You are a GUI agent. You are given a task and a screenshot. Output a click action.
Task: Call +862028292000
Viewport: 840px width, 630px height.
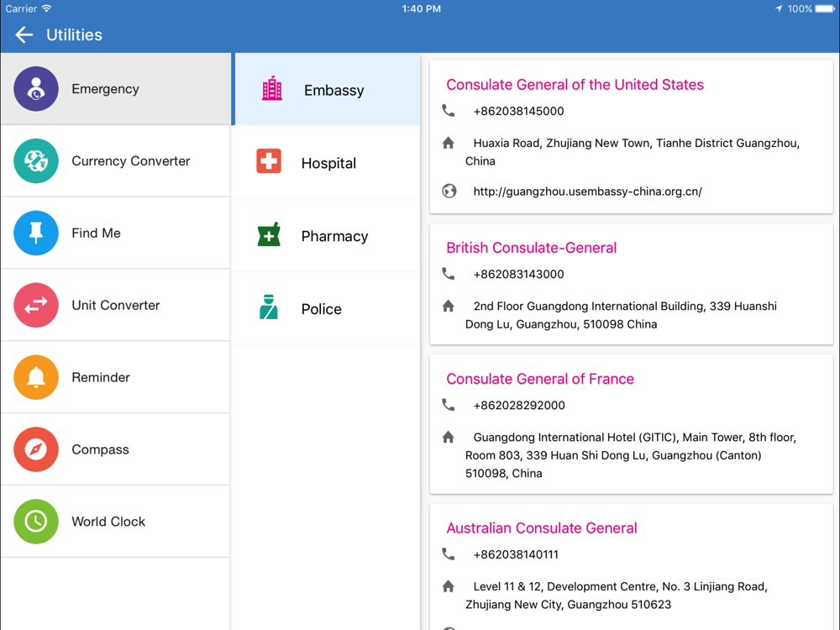point(519,406)
